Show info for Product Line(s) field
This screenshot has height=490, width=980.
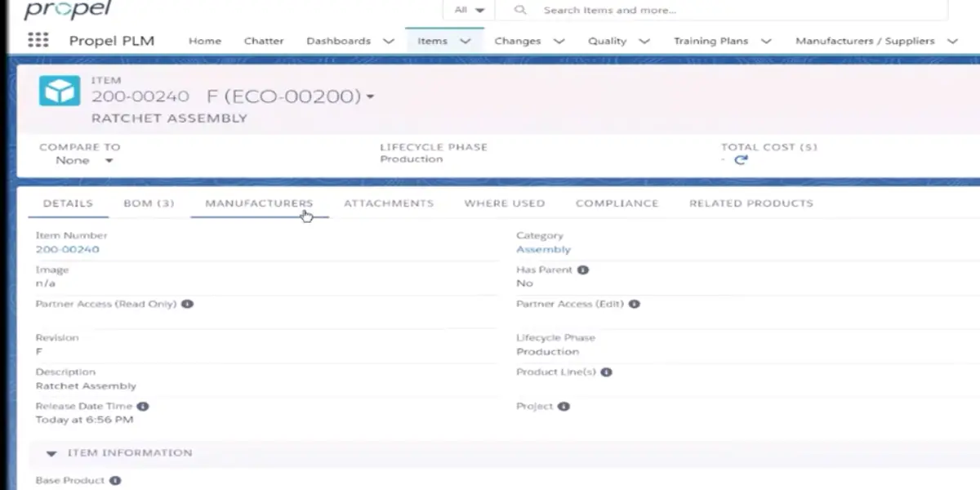606,372
